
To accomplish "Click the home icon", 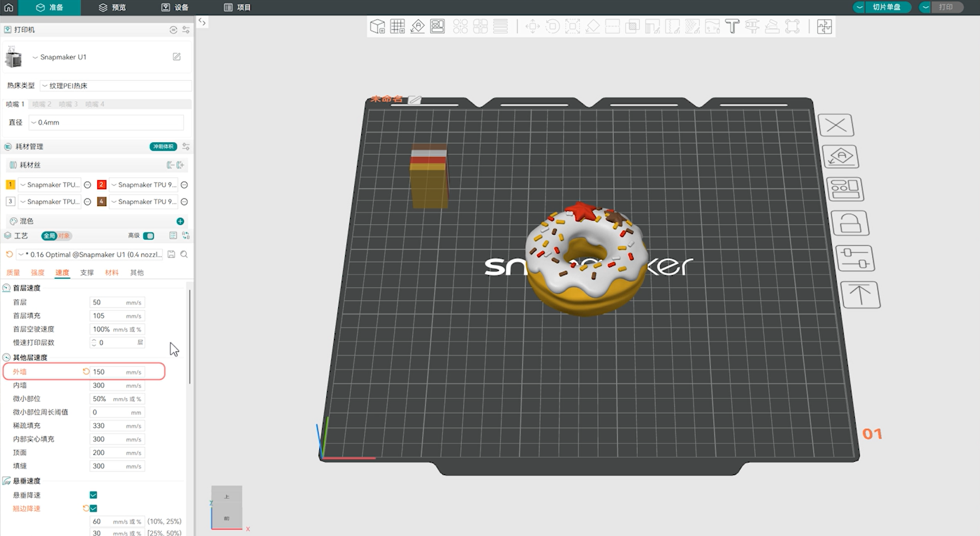I will pos(9,7).
